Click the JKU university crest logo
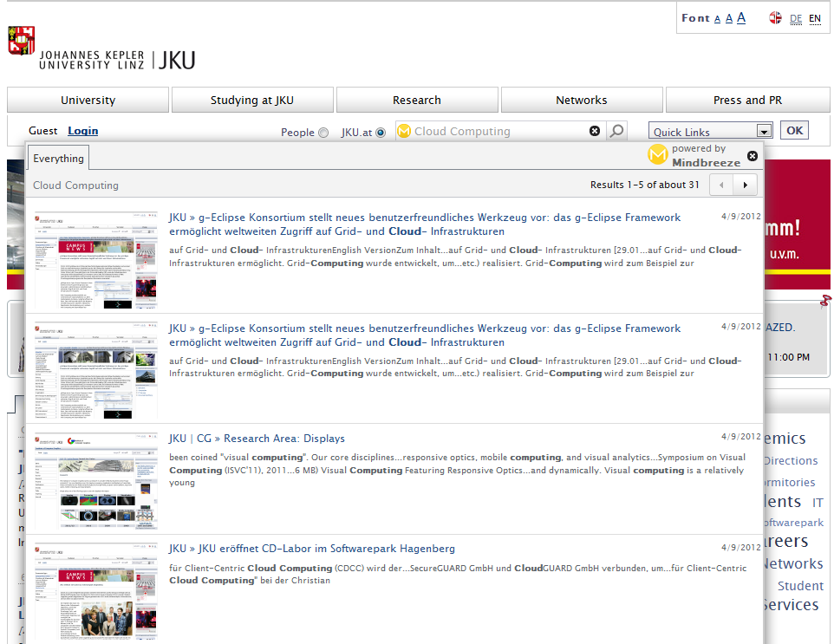 (22, 41)
